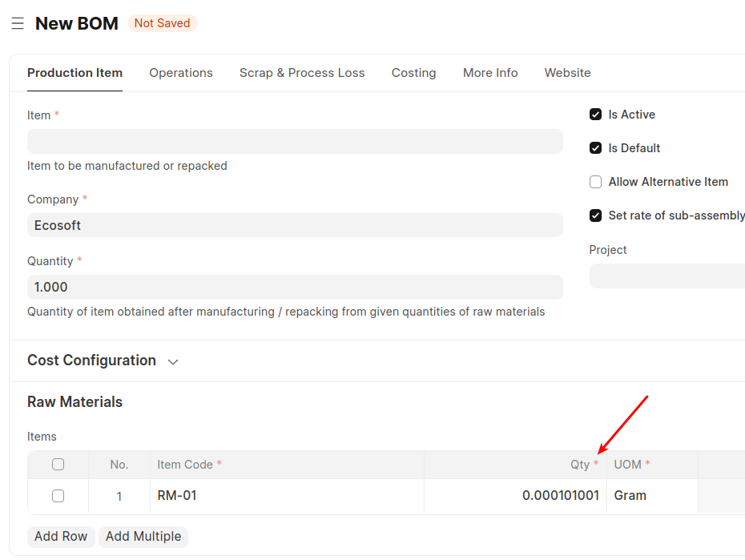This screenshot has height=560, width=745.
Task: View the Costing tab
Action: (413, 73)
